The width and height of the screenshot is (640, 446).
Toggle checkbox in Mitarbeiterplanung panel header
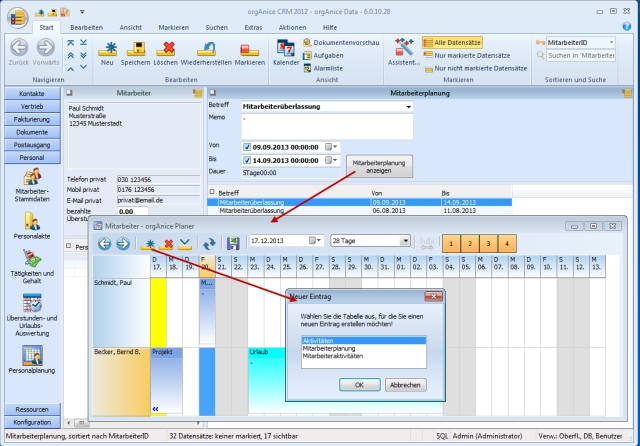pyautogui.click(x=212, y=93)
